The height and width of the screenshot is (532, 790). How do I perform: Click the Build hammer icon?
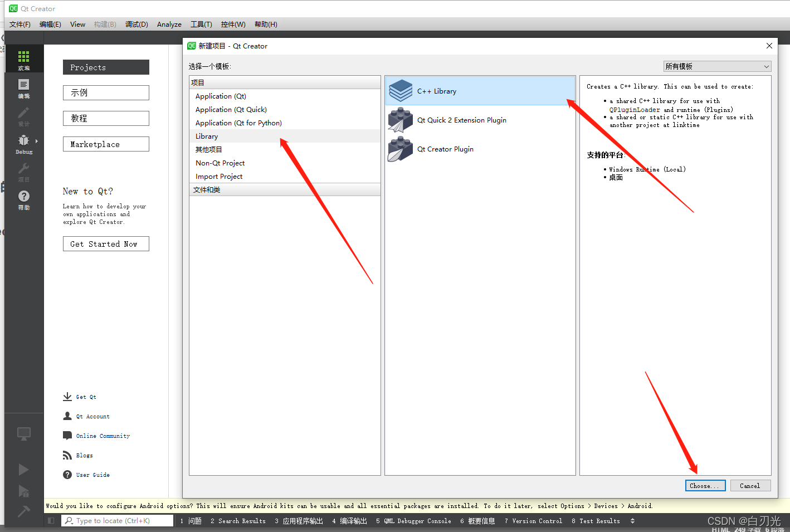(x=23, y=511)
